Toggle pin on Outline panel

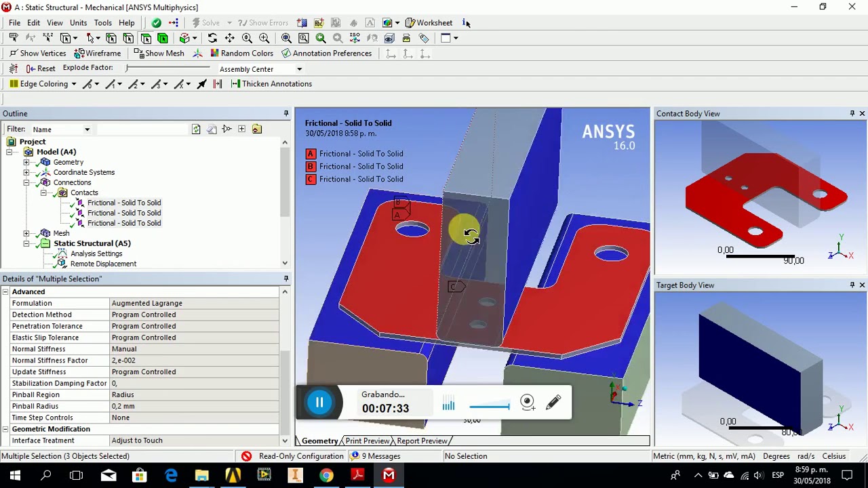286,113
